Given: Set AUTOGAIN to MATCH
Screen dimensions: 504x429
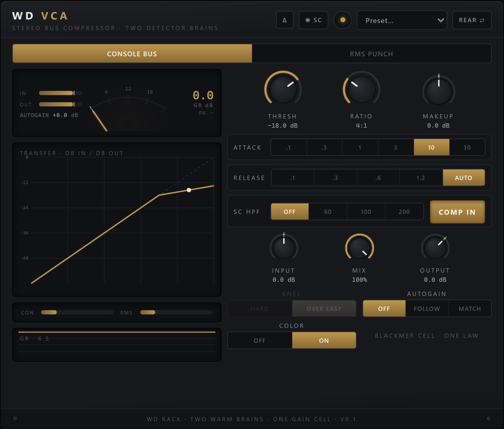Looking at the screenshot, I should tap(470, 309).
